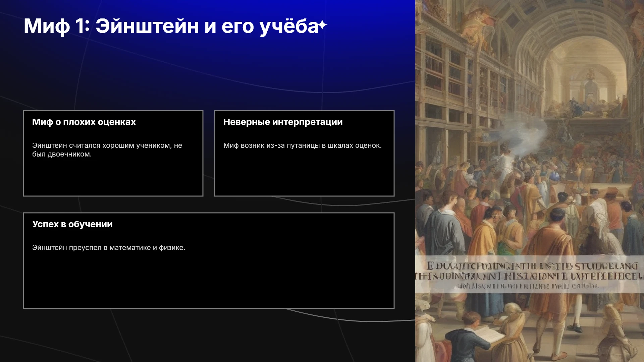644x362 pixels.
Task: Click the small third line of the caption banner
Action: click(x=527, y=286)
